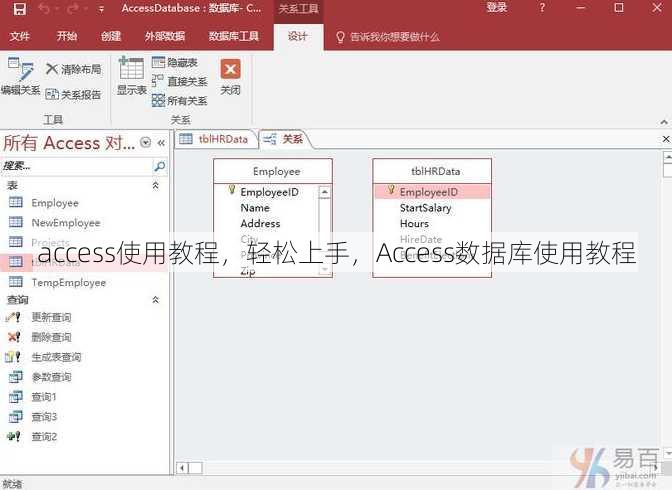Click the 登录 sign-in link
Viewport: 672px width, 490px height.
tap(497, 8)
